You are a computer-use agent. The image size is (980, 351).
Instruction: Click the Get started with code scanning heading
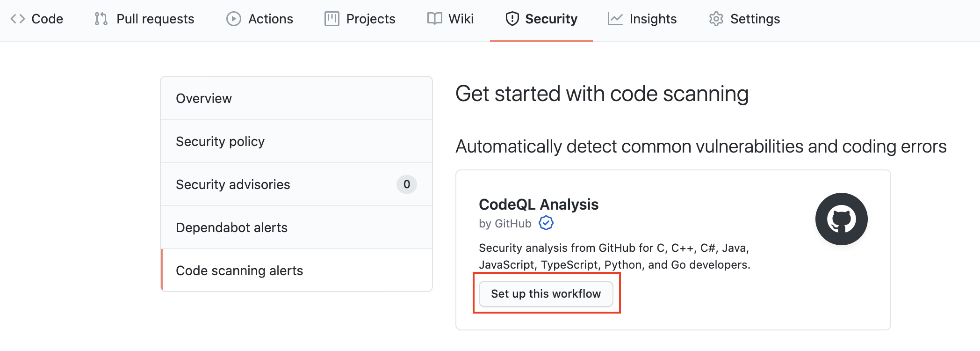click(602, 94)
